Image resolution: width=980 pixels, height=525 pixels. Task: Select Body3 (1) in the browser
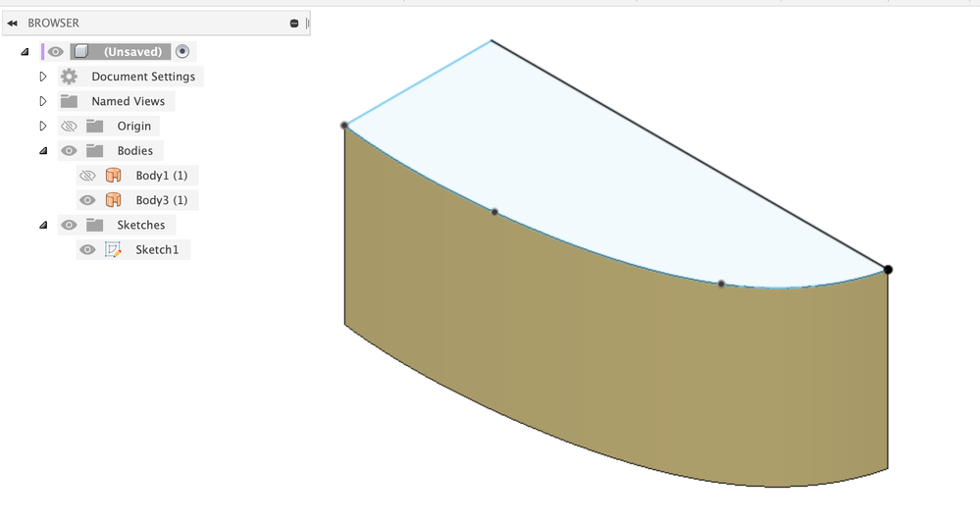tap(161, 200)
